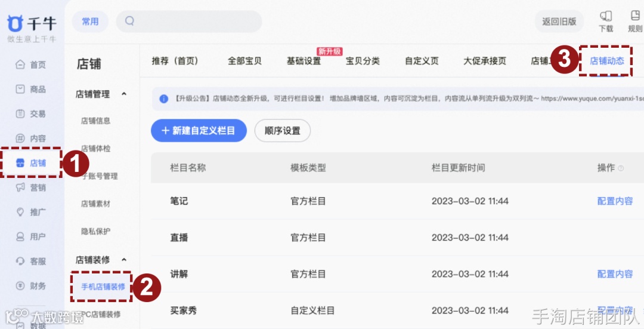
Task: Switch to 基础设置 tab
Action: click(x=304, y=61)
